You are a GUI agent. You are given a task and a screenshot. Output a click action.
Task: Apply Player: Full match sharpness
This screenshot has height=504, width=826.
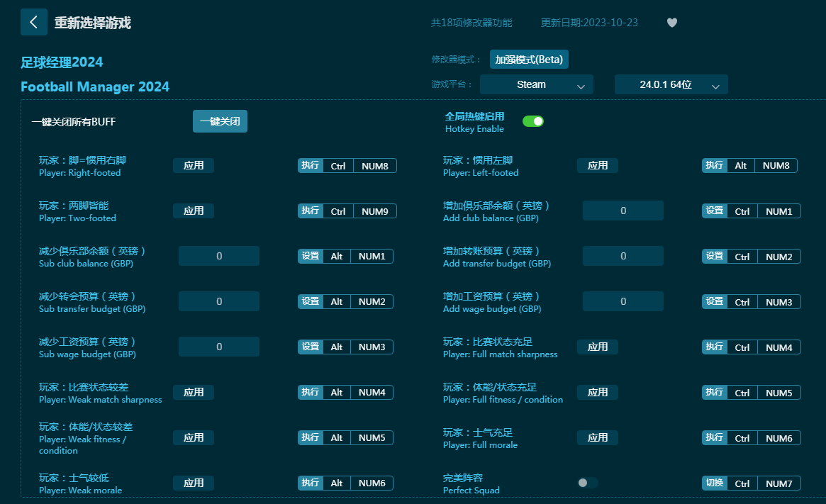[x=598, y=347]
